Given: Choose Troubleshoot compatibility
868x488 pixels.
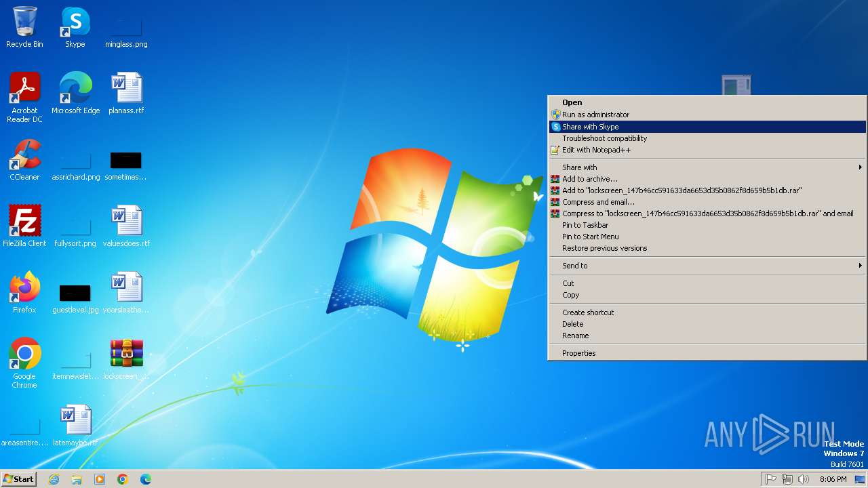Looking at the screenshot, I should [707, 138].
